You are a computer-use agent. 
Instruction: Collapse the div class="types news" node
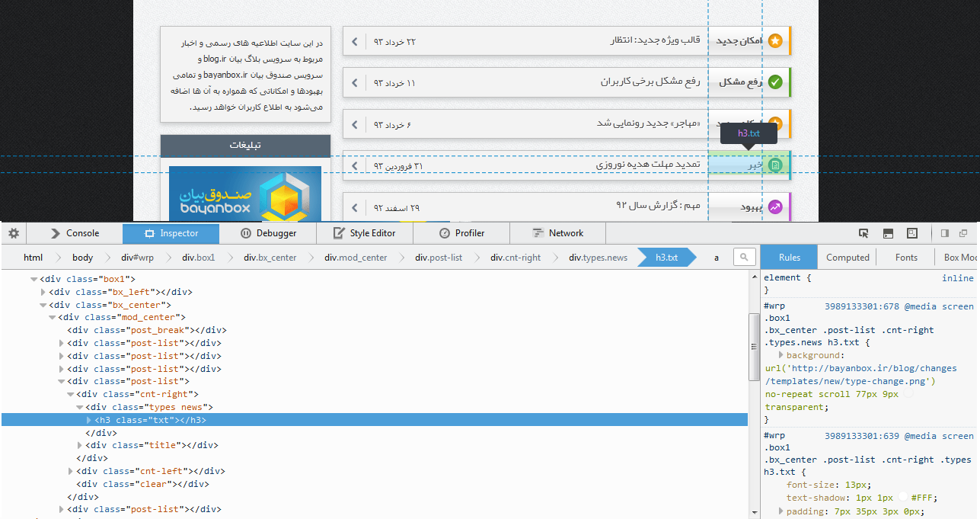pyautogui.click(x=81, y=408)
